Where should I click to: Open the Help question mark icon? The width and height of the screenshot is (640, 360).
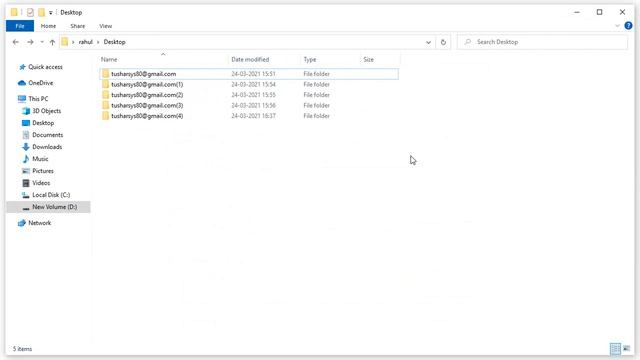[x=628, y=26]
